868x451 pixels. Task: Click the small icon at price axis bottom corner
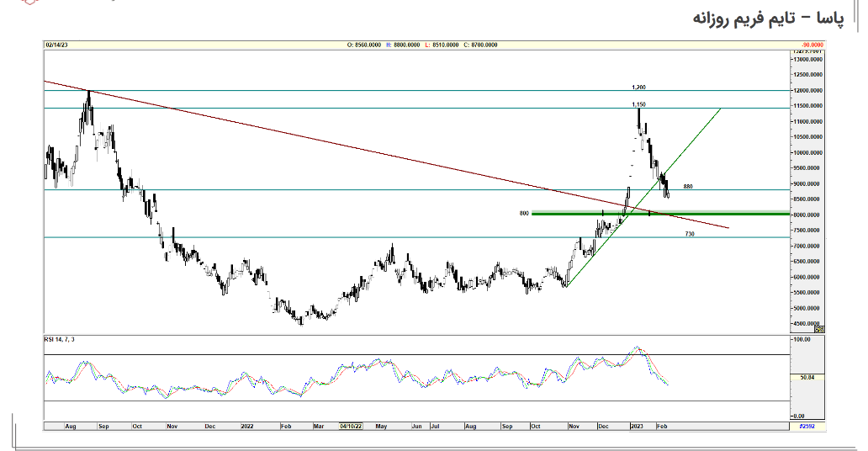coord(818,329)
